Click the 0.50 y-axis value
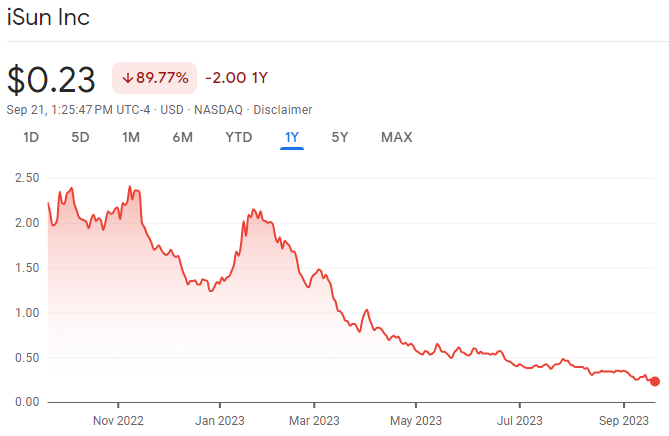 27,358
